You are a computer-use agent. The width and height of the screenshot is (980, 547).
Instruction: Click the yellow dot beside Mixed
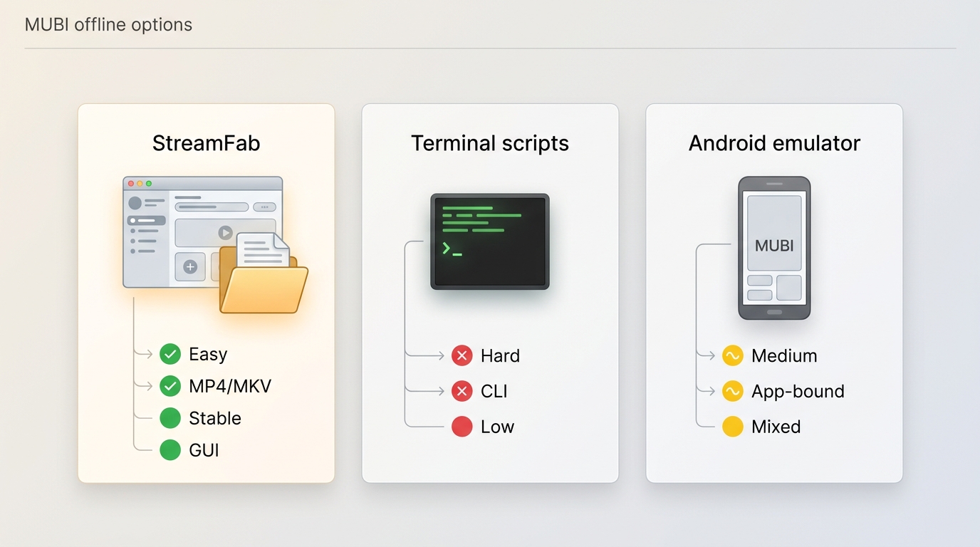[x=733, y=427]
